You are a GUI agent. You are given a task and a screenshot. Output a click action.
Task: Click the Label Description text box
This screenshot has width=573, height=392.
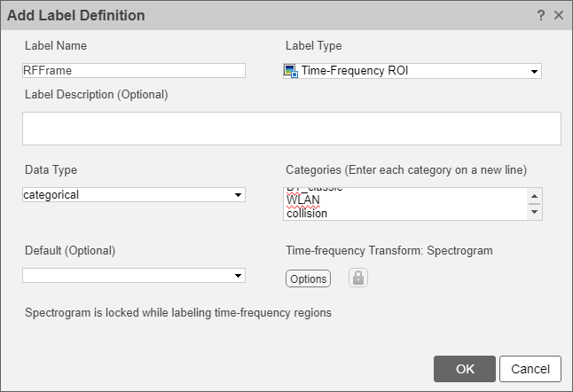coord(291,128)
